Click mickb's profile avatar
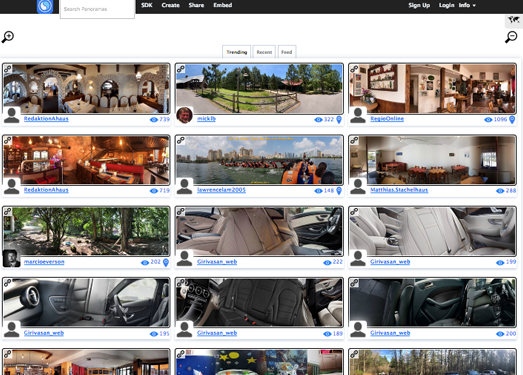 [x=184, y=115]
